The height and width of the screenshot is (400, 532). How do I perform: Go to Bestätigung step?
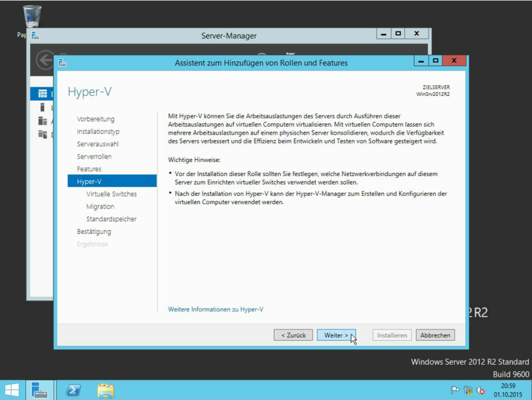pos(94,232)
